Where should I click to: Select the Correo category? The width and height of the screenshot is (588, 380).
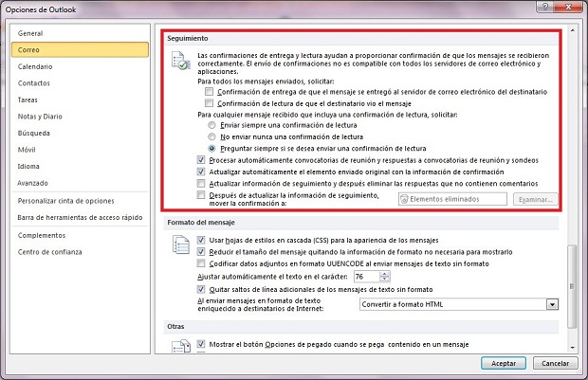click(x=80, y=50)
